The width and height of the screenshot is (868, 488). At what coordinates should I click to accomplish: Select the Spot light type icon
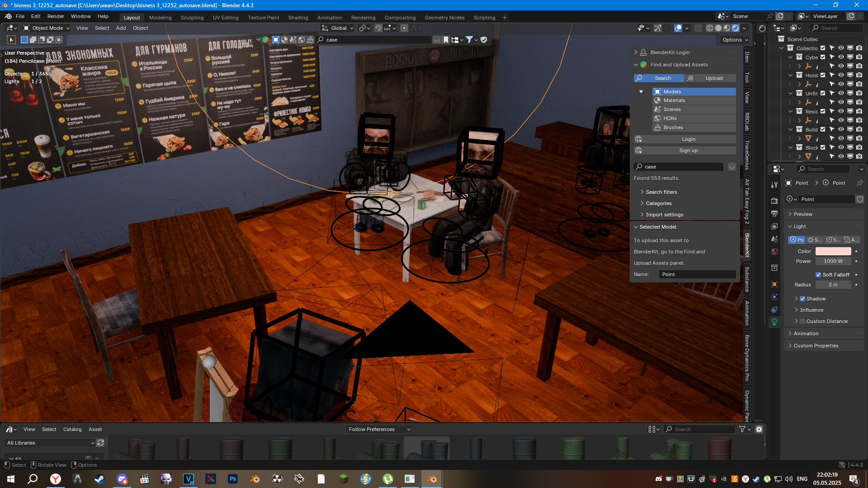[x=833, y=240]
